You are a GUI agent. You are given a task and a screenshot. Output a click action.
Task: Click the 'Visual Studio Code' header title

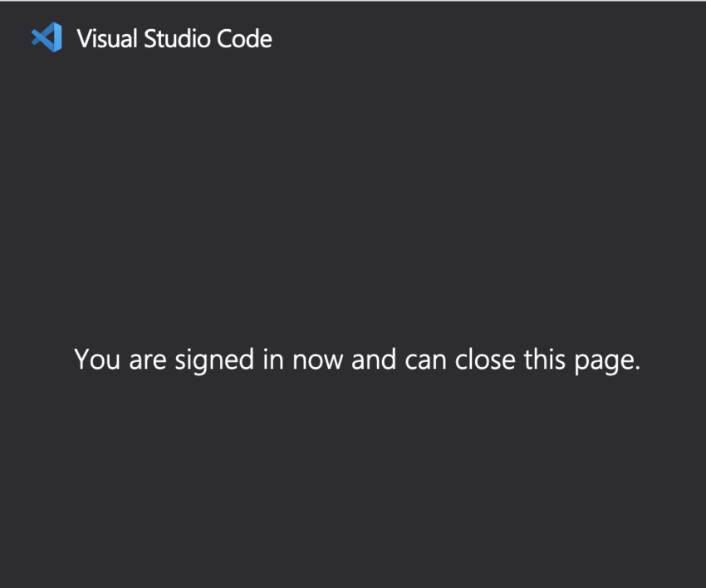click(174, 38)
